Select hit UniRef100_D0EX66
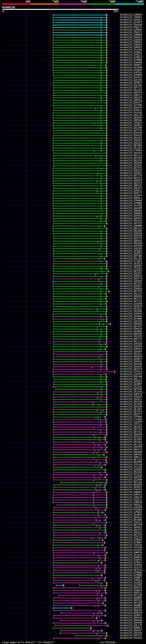The width and height of the screenshot is (146, 644). tap(131, 344)
